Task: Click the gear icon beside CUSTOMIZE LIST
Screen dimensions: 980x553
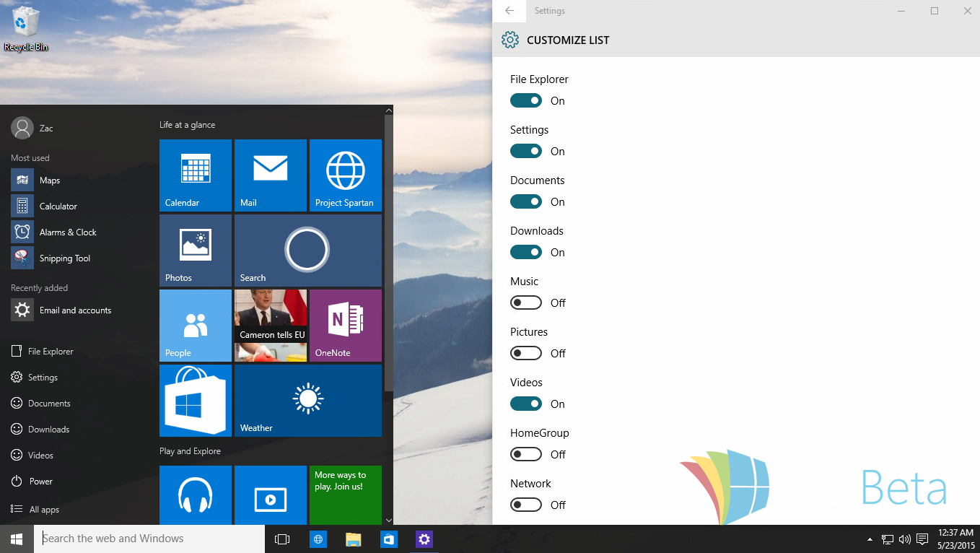Action: click(510, 40)
